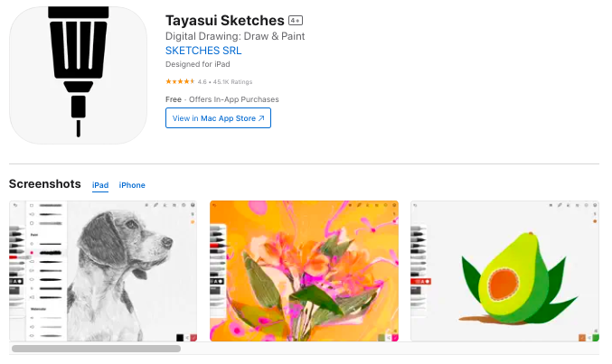Switch to the iPhone screenshots tab
This screenshot has height=364, width=612.
[x=132, y=185]
